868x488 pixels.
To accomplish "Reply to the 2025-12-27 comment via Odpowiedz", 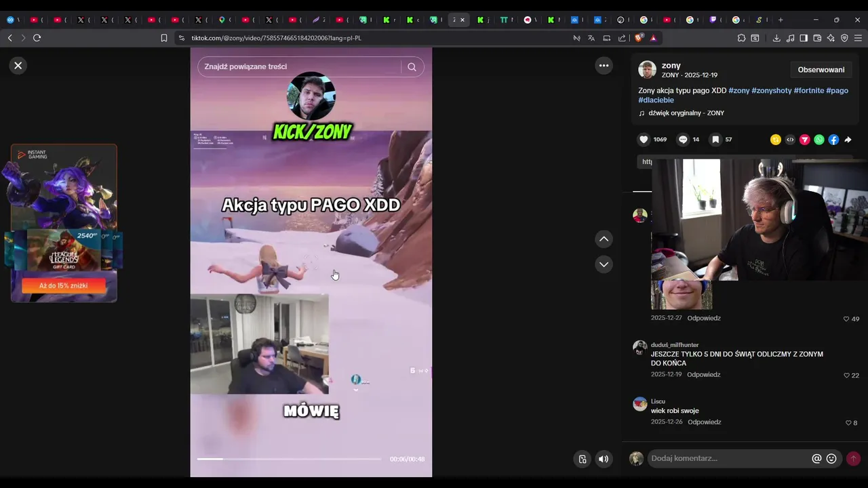I will tap(704, 319).
